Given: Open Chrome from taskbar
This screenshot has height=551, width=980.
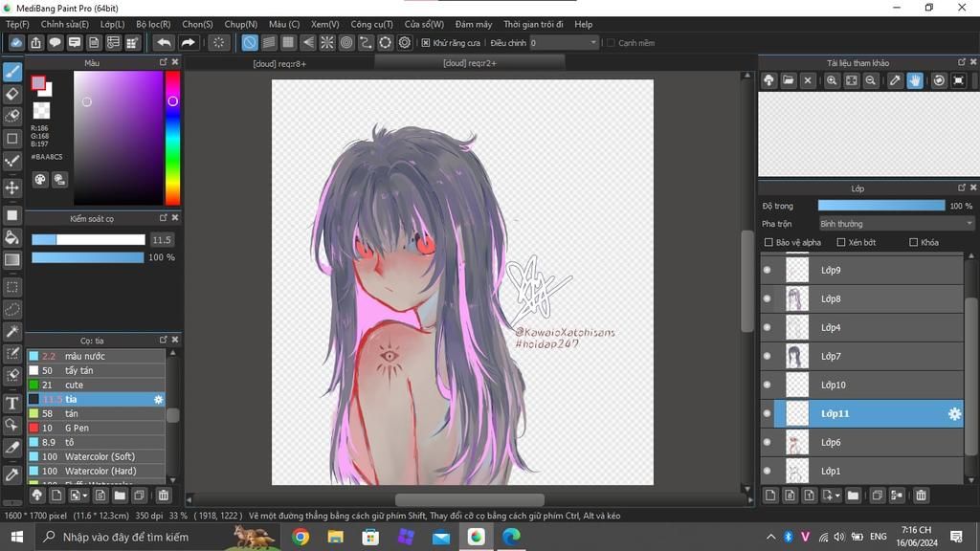Looking at the screenshot, I should point(301,537).
